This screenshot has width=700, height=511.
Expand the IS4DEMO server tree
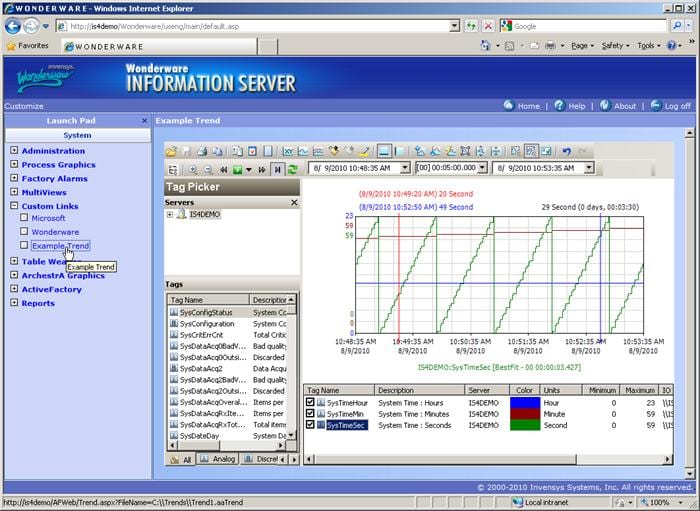[170, 215]
